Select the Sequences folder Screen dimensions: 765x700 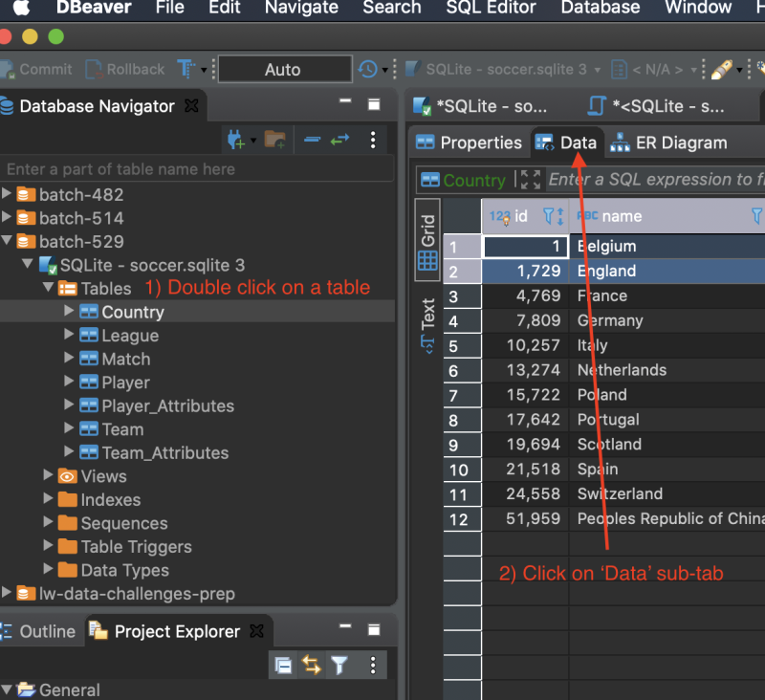124,522
